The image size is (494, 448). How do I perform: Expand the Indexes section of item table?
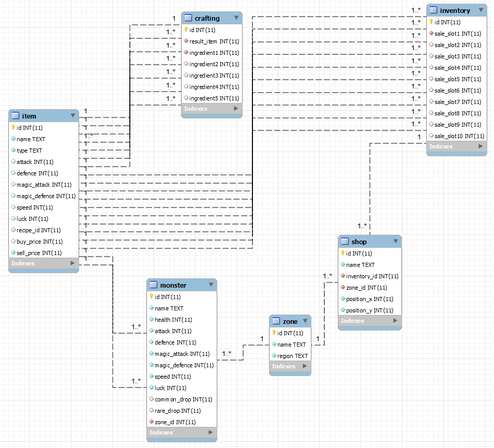tap(72, 263)
